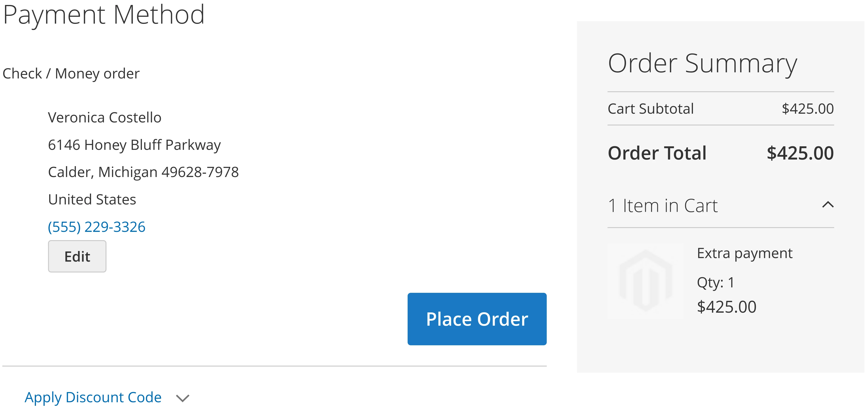The width and height of the screenshot is (868, 415).
Task: Select the United States country text
Action: pos(92,199)
